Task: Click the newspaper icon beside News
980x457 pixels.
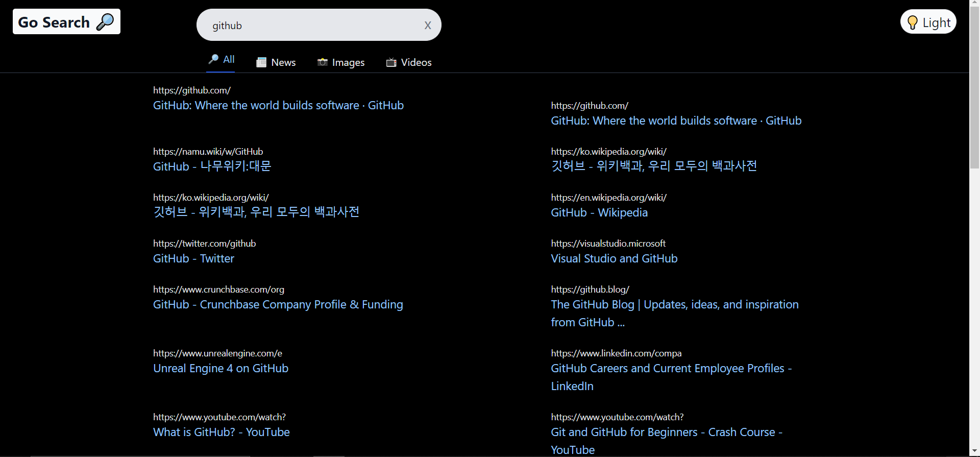Action: click(261, 62)
